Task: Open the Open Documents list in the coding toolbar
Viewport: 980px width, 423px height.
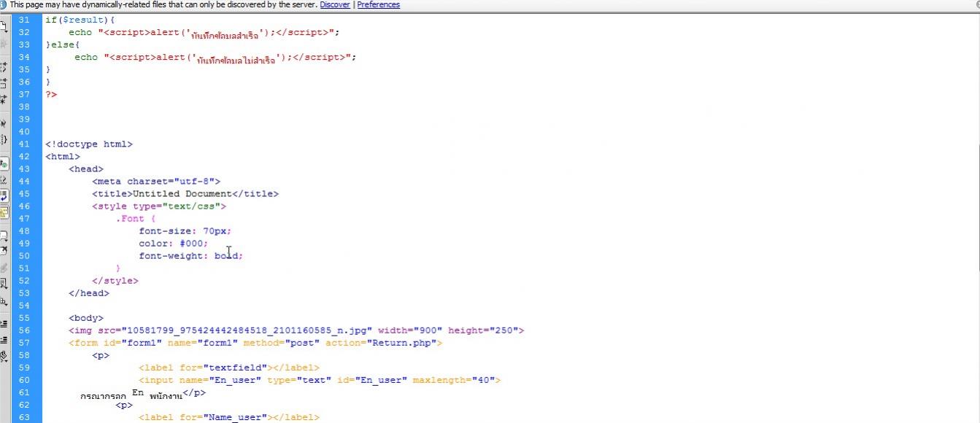Action: pyautogui.click(x=4, y=26)
